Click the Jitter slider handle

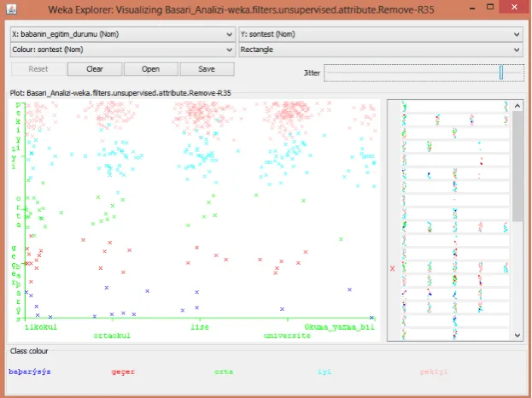point(501,73)
